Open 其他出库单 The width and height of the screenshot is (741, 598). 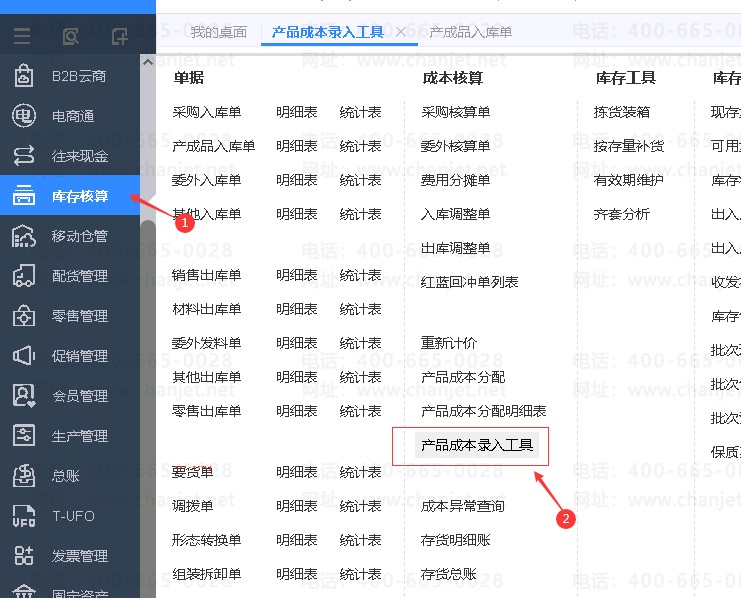click(x=207, y=377)
